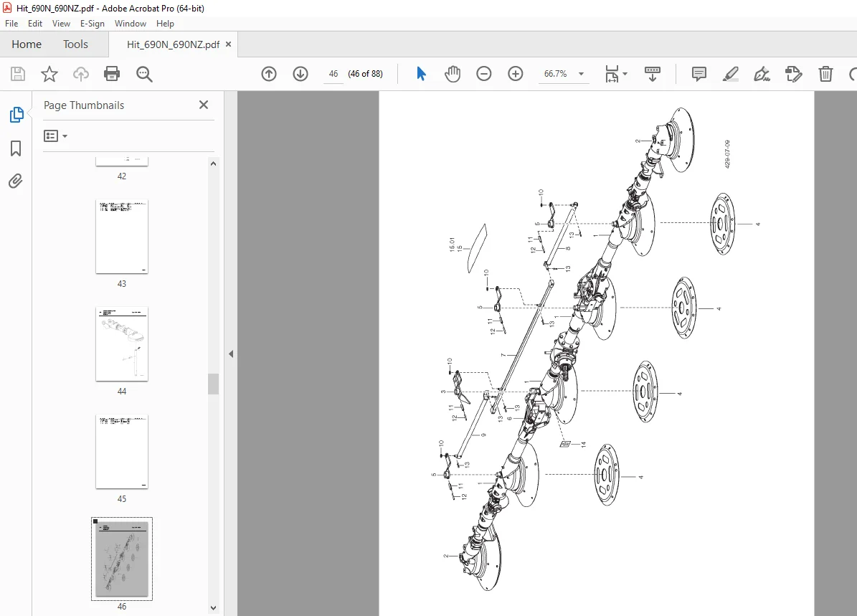Open the Window menu
Image resolution: width=857 pixels, height=616 pixels.
pos(131,24)
